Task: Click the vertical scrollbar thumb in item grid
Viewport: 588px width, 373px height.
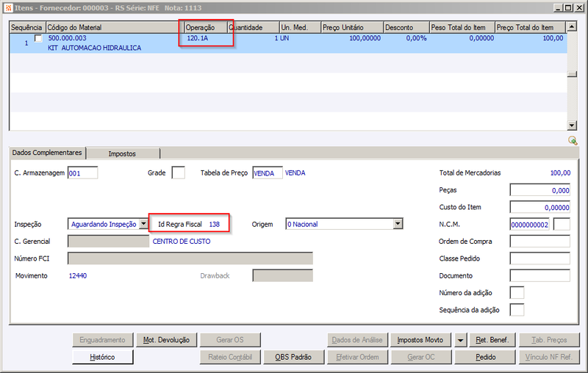Action: coord(572,74)
